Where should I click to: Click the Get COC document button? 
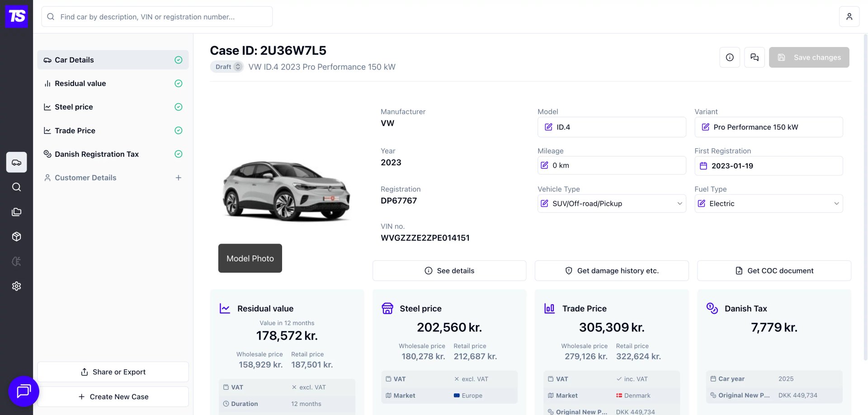[774, 271]
